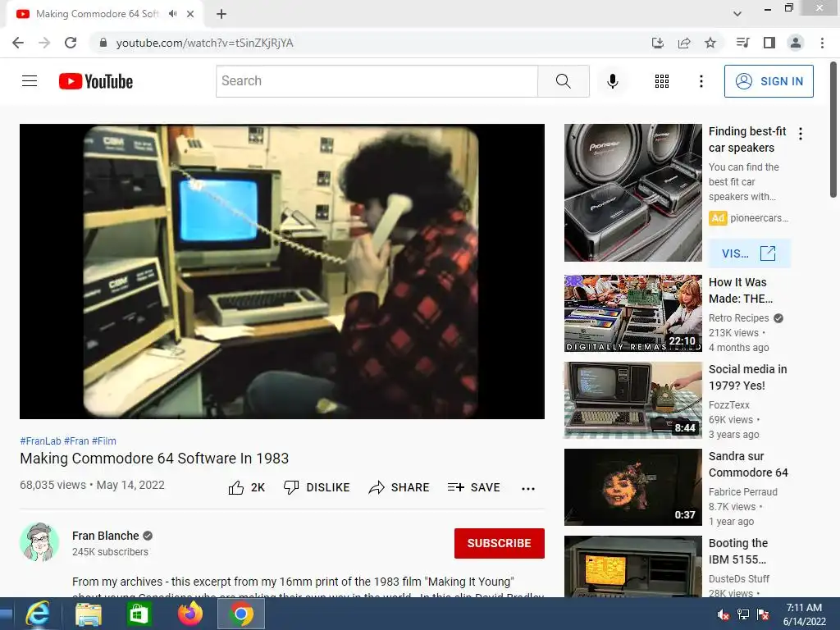Viewport: 840px width, 630px height.
Task: Open Social media in 1979 thumbnail
Action: click(632, 400)
